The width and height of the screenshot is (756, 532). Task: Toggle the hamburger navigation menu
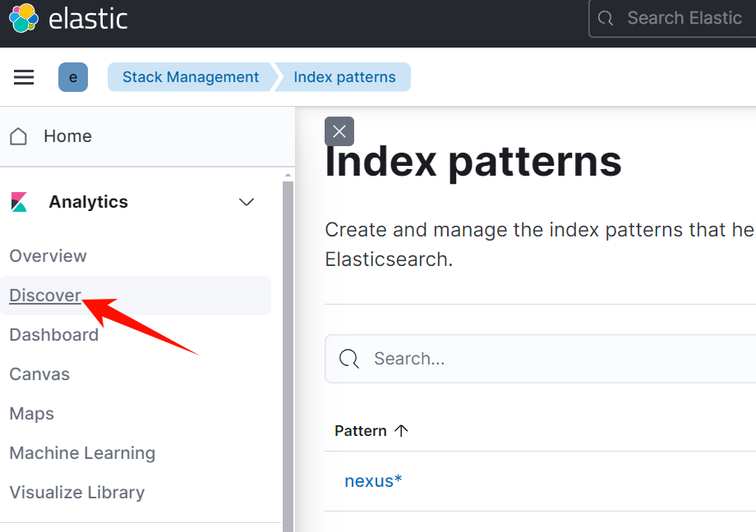click(24, 77)
